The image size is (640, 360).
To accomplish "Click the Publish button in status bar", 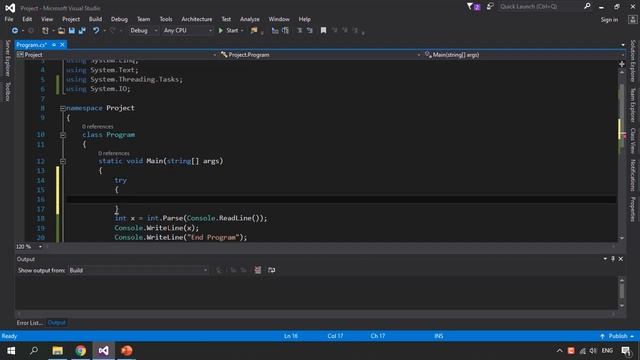I will tap(616, 336).
